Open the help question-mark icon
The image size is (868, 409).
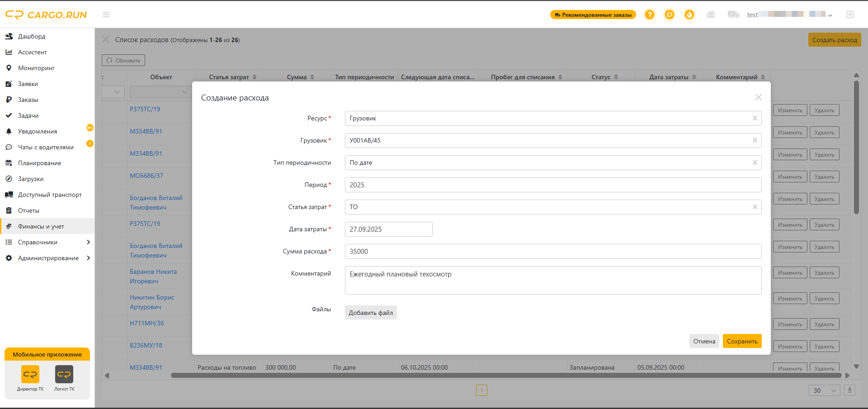650,14
